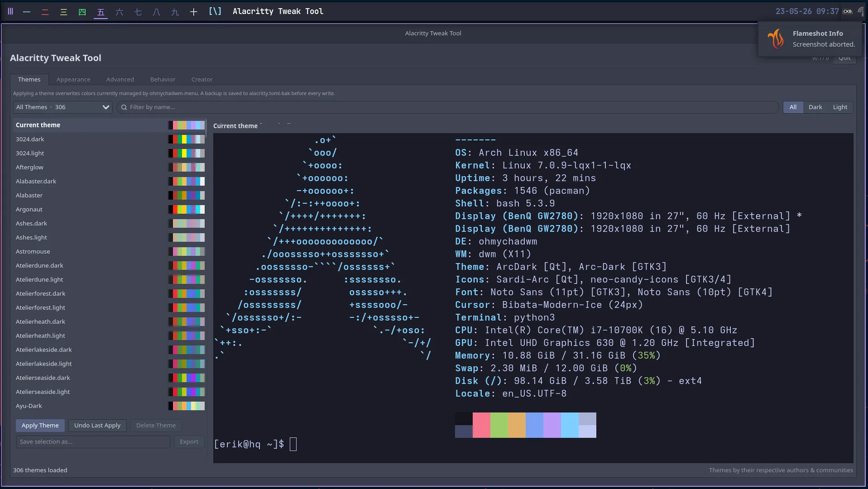868x489 pixels.
Task: Select the Alabaster theme
Action: point(110,195)
